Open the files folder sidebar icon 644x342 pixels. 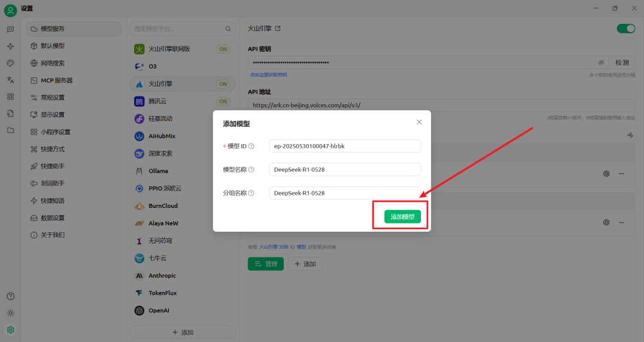pos(10,130)
